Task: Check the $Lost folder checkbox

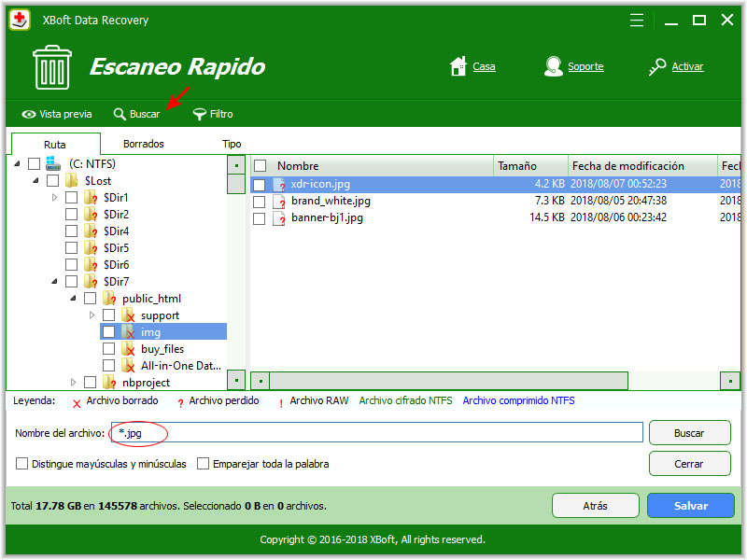Action: pos(53,180)
